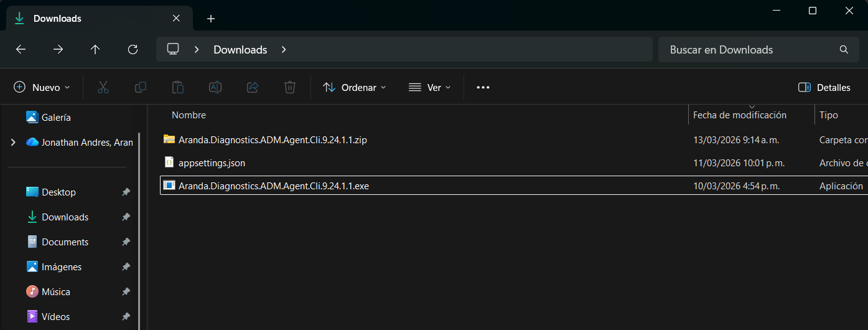Image resolution: width=868 pixels, height=330 pixels.
Task: Add a new tab with plus button
Action: 211,19
